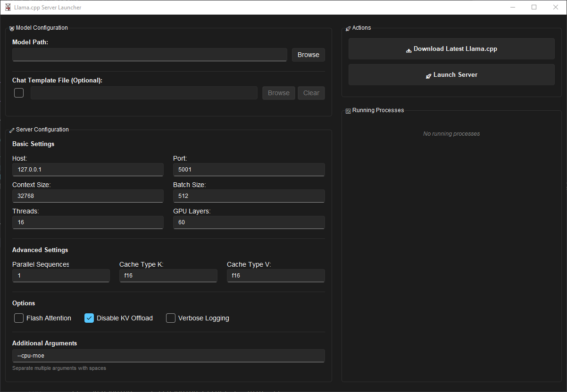Viewport: 567px width, 392px height.
Task: Click the Context Size field
Action: click(x=88, y=196)
